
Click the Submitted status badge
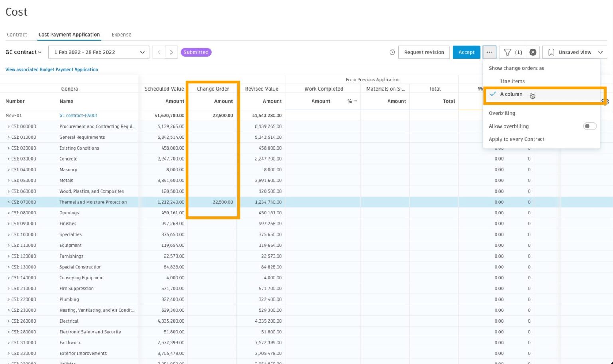196,52
